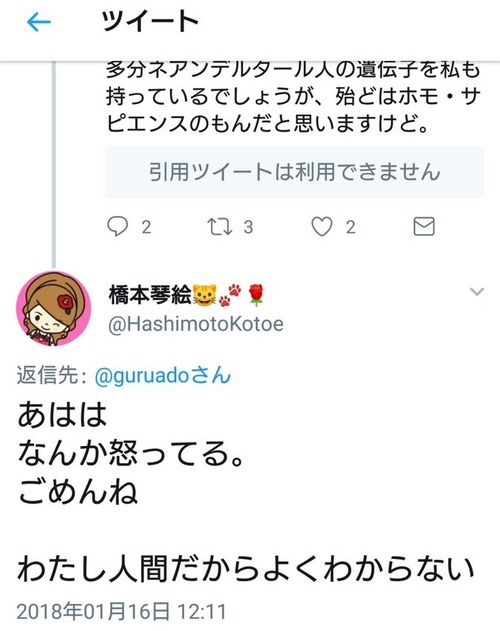Open 橋本琴絵 profile avatar
Viewport: 500px width, 631px height.
coord(53,308)
